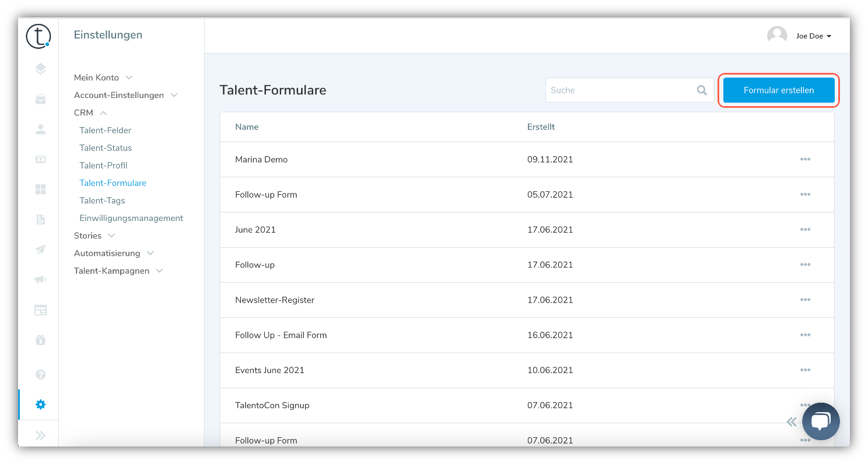The image size is (868, 464).
Task: Click the Formular erstellen button
Action: pyautogui.click(x=779, y=90)
